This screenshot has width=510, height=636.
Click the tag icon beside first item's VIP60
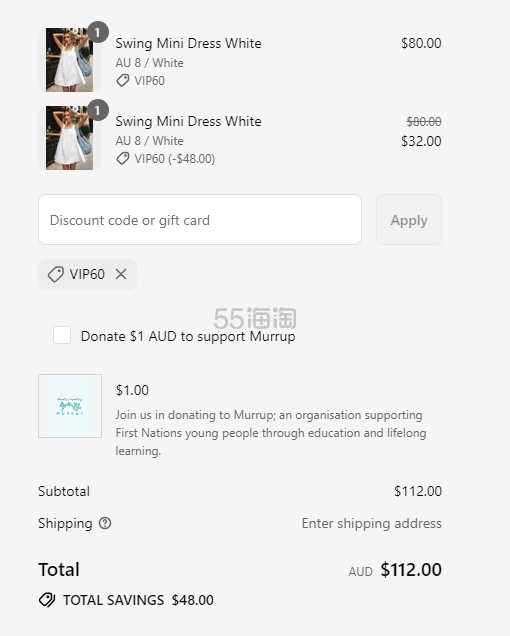tap(123, 80)
